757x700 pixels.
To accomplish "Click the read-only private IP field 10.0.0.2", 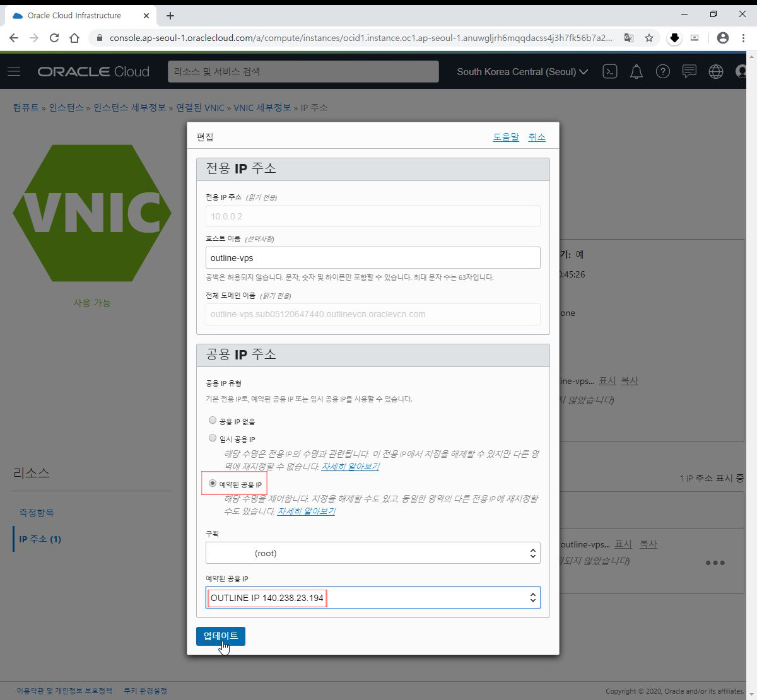I will click(x=373, y=216).
